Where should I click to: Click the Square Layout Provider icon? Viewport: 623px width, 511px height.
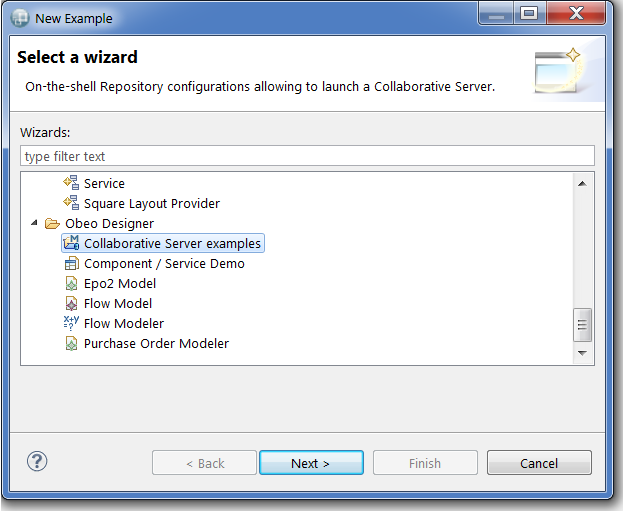pos(70,203)
